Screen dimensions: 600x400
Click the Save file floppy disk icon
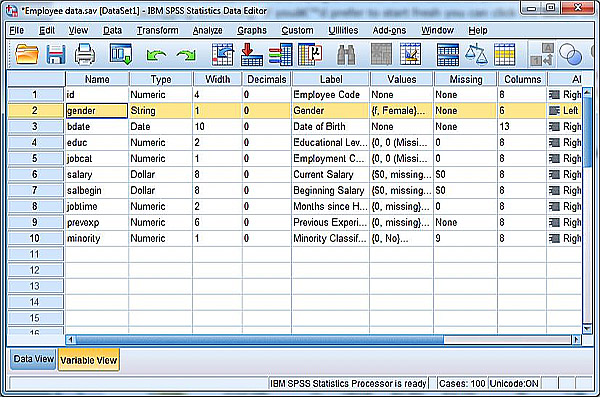[56, 54]
